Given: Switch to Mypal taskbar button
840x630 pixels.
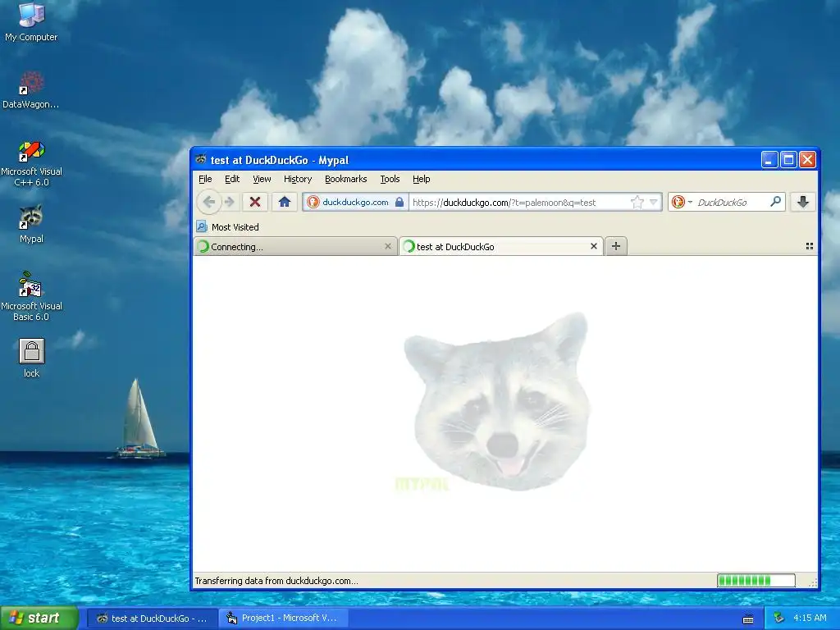Looking at the screenshot, I should (152, 619).
